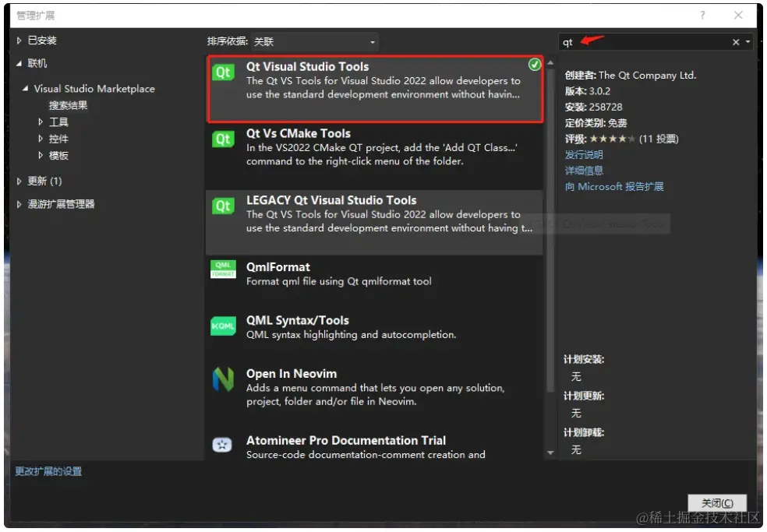Click the Open In Neovim icon
This screenshot has height=532, width=767.
click(223, 379)
